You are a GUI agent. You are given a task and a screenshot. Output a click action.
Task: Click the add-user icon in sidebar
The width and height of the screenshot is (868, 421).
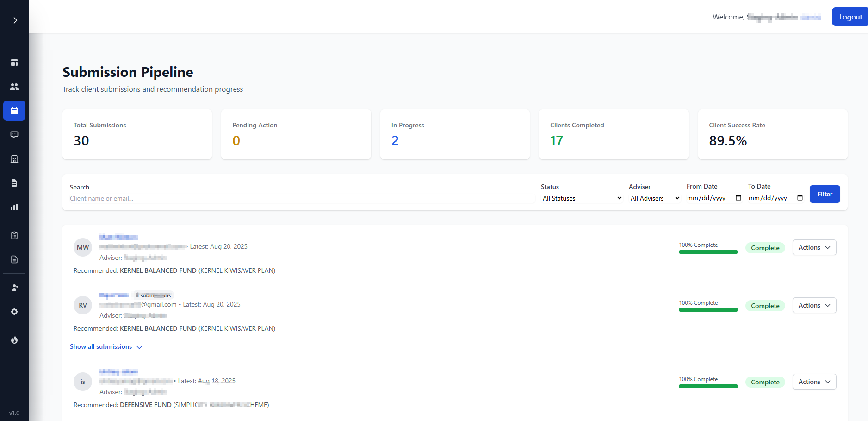pos(14,288)
